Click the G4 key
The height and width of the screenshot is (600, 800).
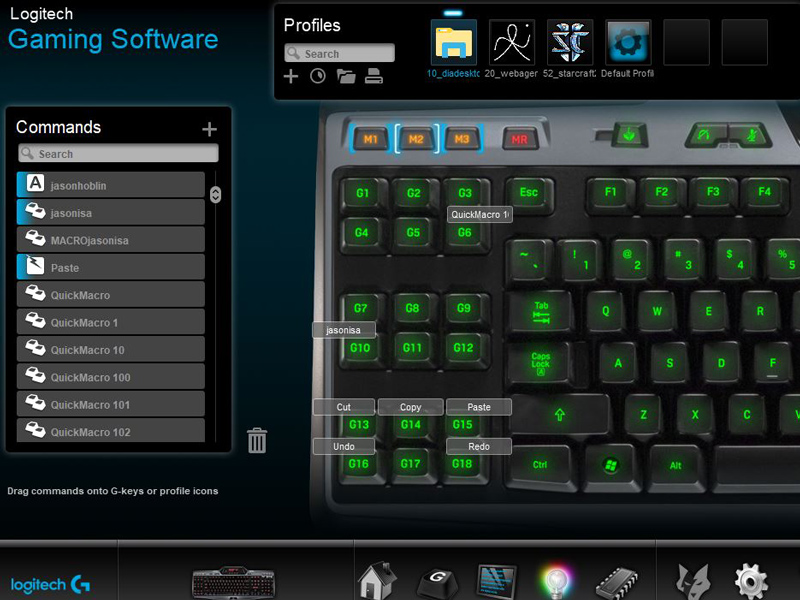click(x=361, y=233)
